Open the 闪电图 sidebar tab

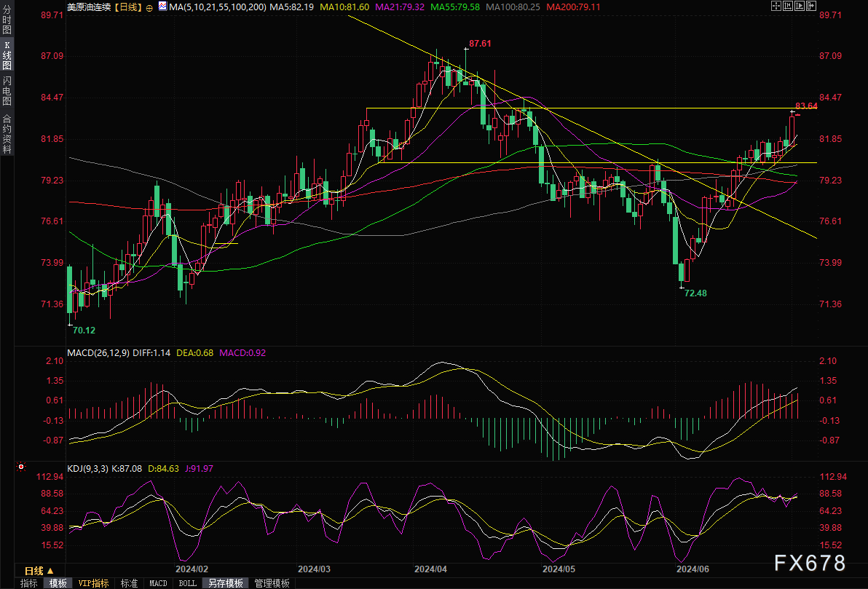[7, 90]
